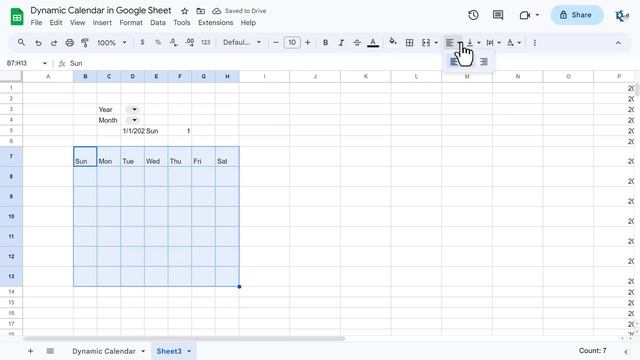The height and width of the screenshot is (360, 640).
Task: Open the Insert menu
Action: [102, 22]
